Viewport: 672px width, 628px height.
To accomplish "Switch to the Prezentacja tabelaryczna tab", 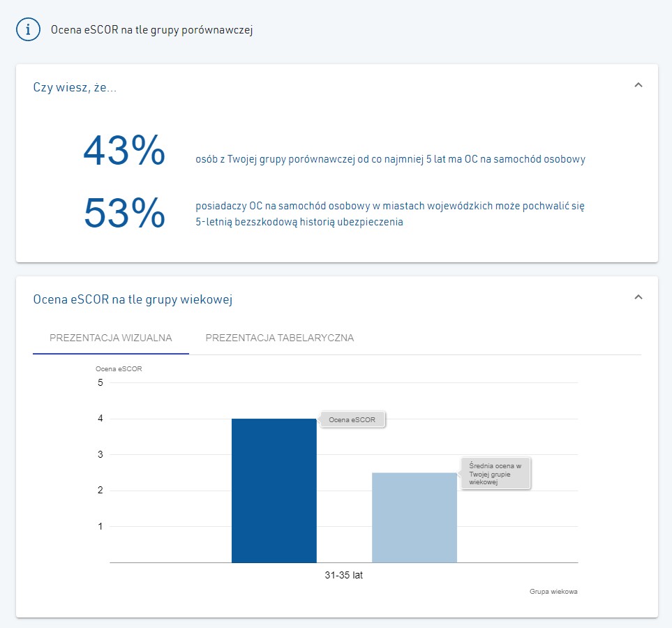I will [279, 338].
